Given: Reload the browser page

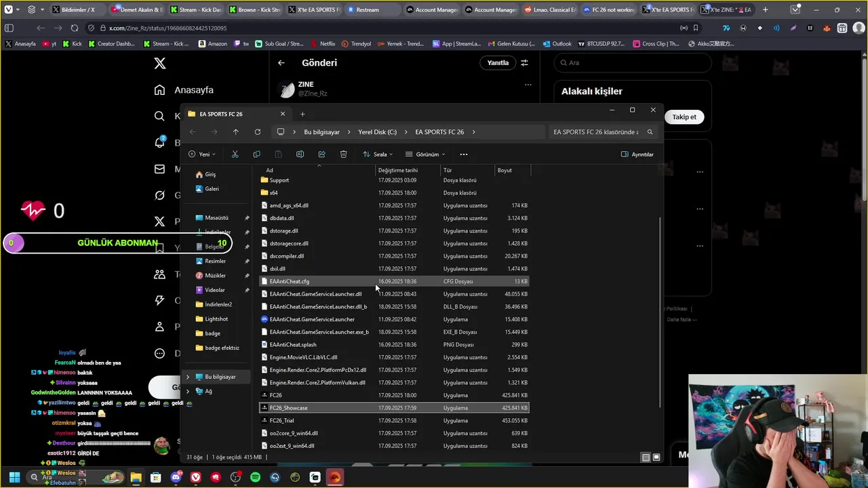Looking at the screenshot, I should tap(74, 28).
